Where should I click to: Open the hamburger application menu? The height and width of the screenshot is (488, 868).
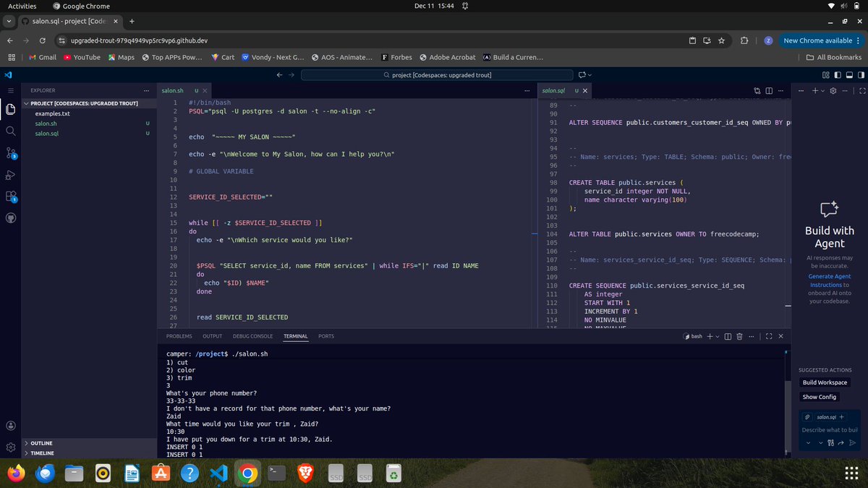click(10, 90)
